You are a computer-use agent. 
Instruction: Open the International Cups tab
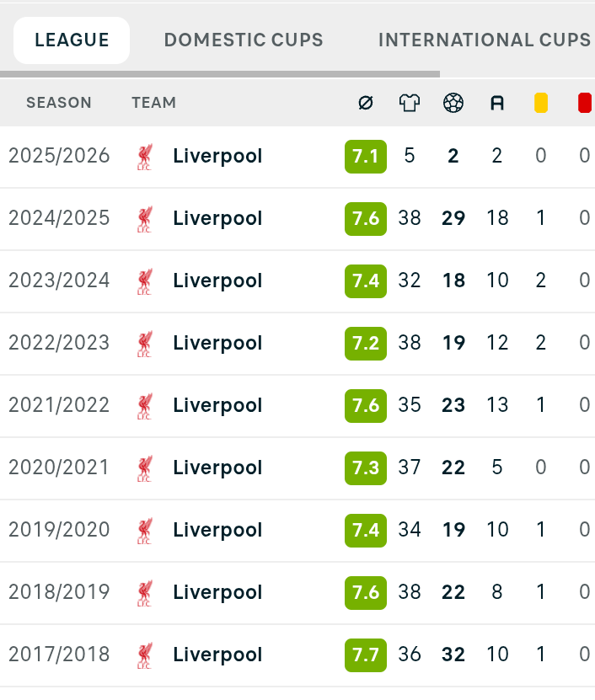tap(484, 40)
